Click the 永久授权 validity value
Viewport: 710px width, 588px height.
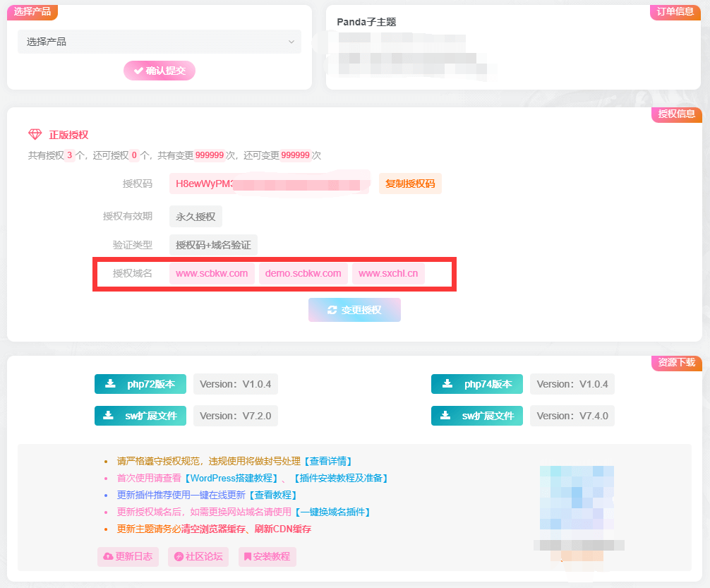[x=195, y=217]
